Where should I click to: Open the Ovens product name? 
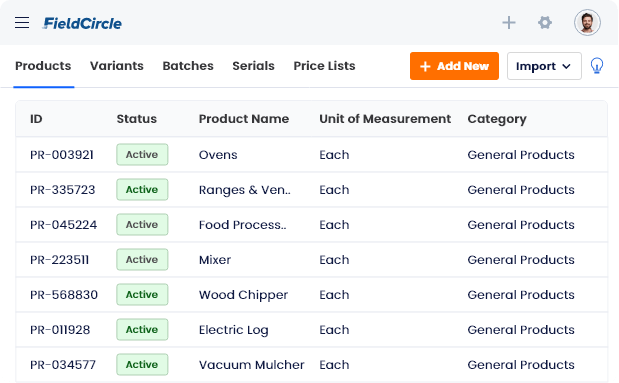[x=218, y=155]
